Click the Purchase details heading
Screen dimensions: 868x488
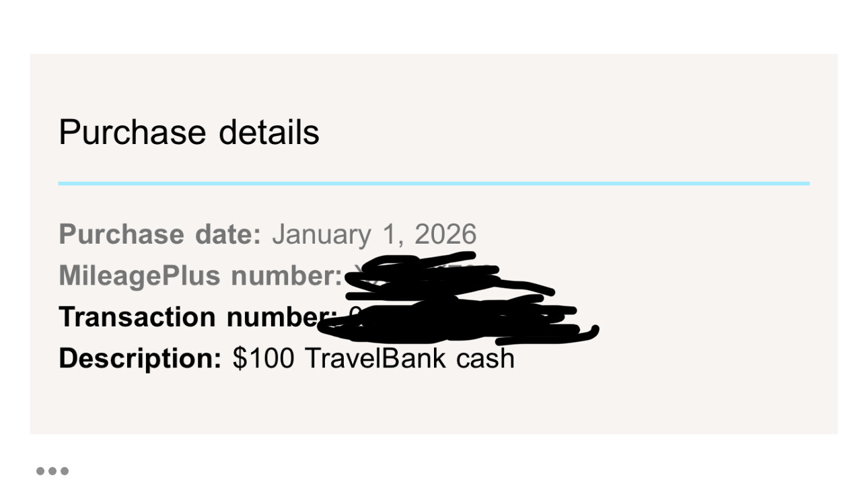click(x=189, y=132)
